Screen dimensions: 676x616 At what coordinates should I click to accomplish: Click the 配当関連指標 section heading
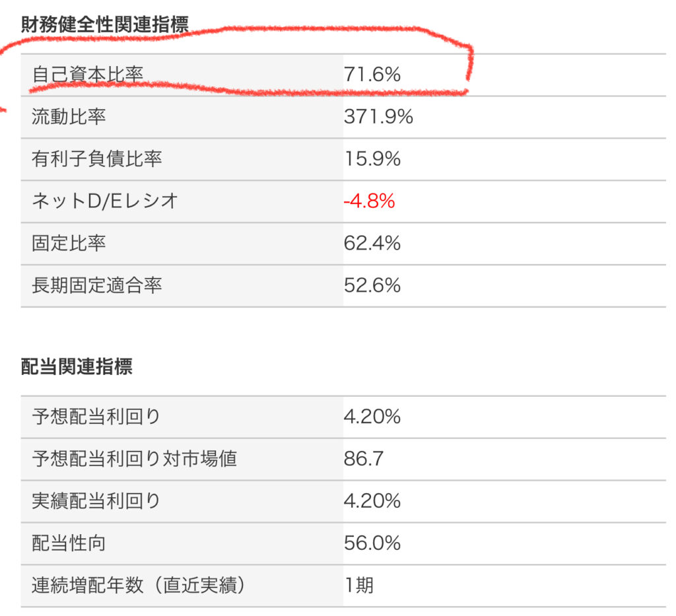(77, 367)
